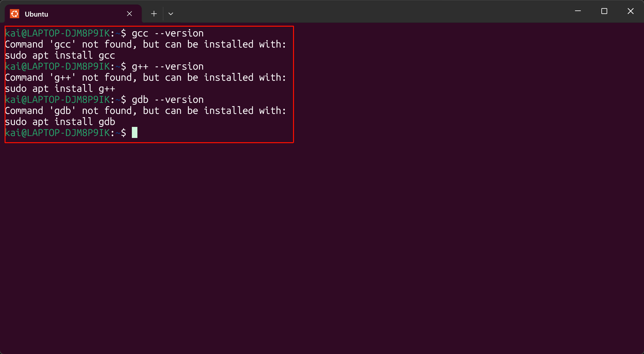Screen dimensions: 644x354
Task: Click the 'g++ --version' command text
Action: (x=168, y=66)
